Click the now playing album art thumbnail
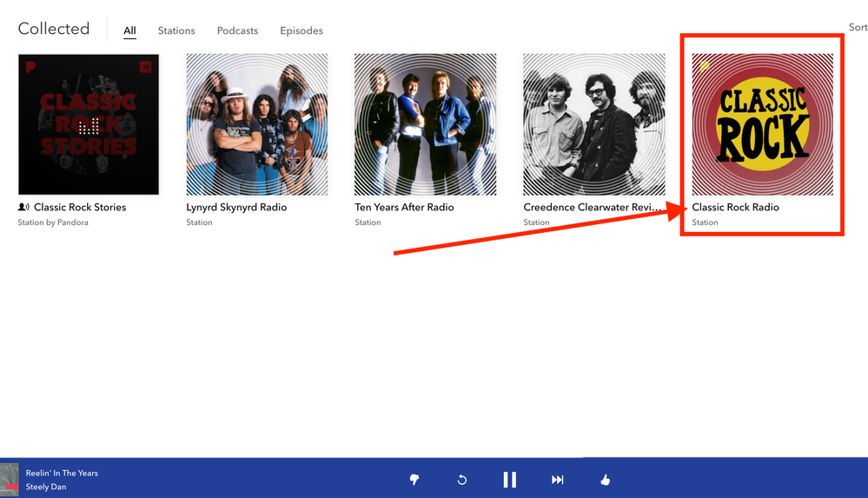Image resolution: width=868 pixels, height=498 pixels. [10, 480]
